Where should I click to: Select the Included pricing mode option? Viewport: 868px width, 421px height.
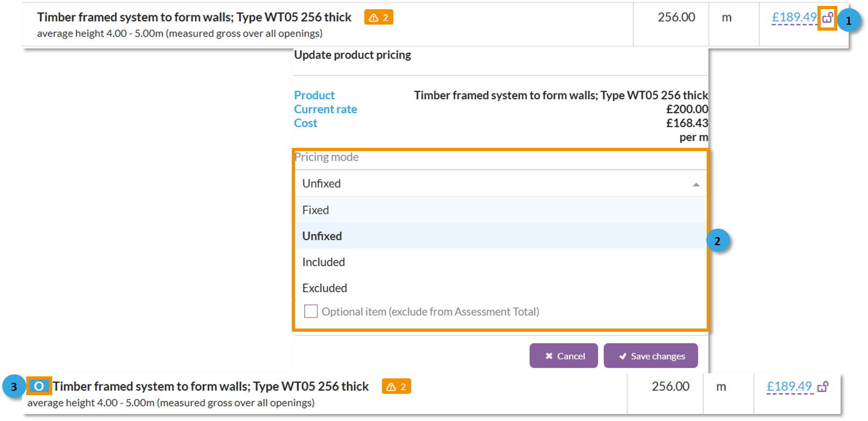(x=324, y=262)
